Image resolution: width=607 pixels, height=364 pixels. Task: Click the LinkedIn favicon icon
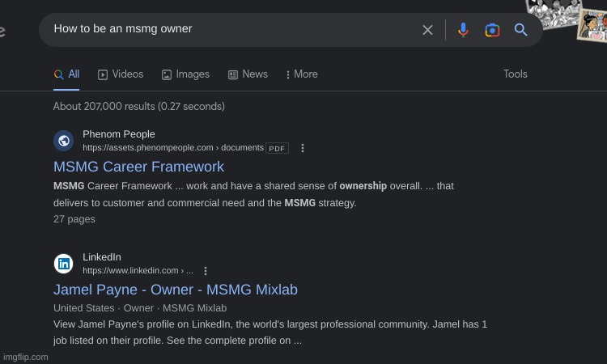(x=64, y=264)
